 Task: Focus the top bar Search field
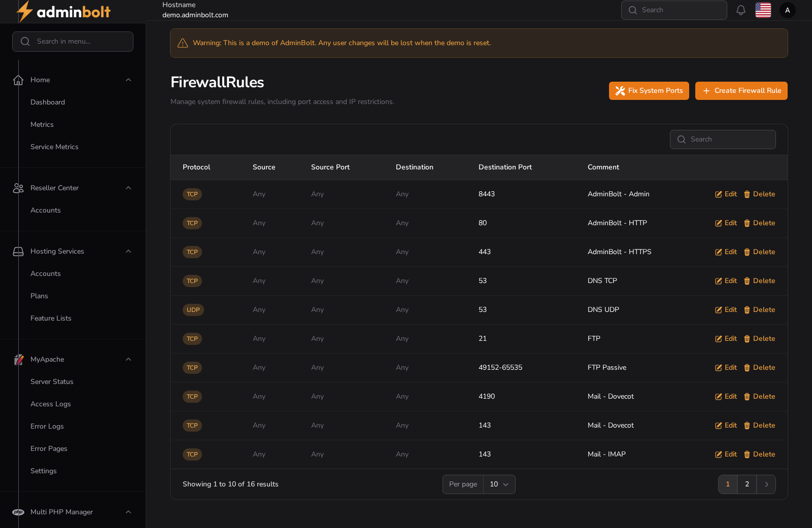pyautogui.click(x=674, y=10)
